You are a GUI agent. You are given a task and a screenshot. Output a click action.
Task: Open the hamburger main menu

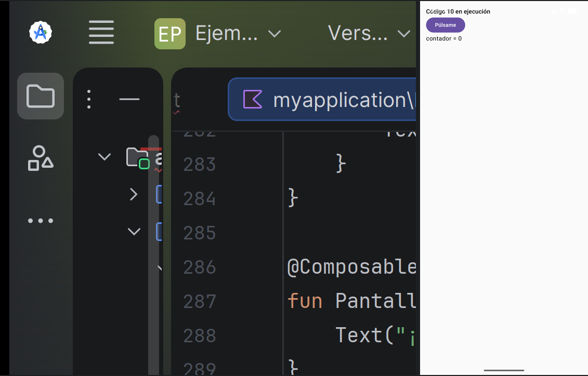coord(101,32)
